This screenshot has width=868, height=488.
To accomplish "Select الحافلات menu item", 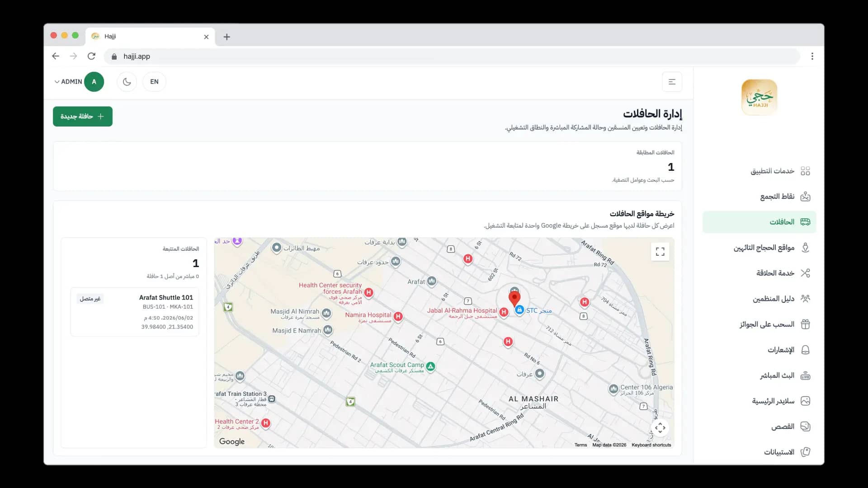I will click(759, 222).
